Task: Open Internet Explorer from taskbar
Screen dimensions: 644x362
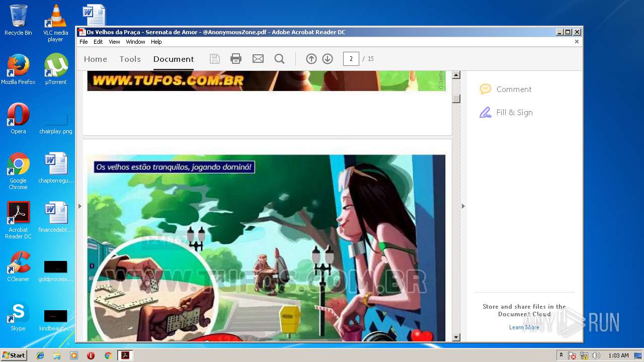Action: coord(40,355)
